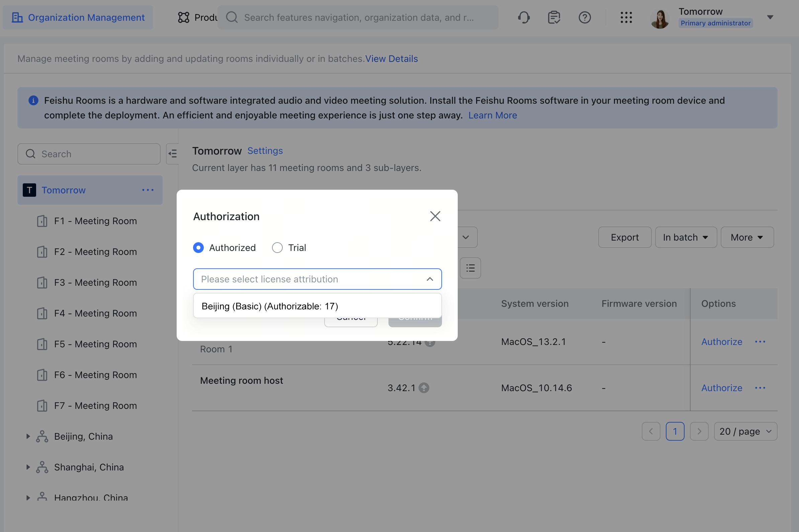Open the task checklist icon in header
The width and height of the screenshot is (799, 532).
click(554, 17)
